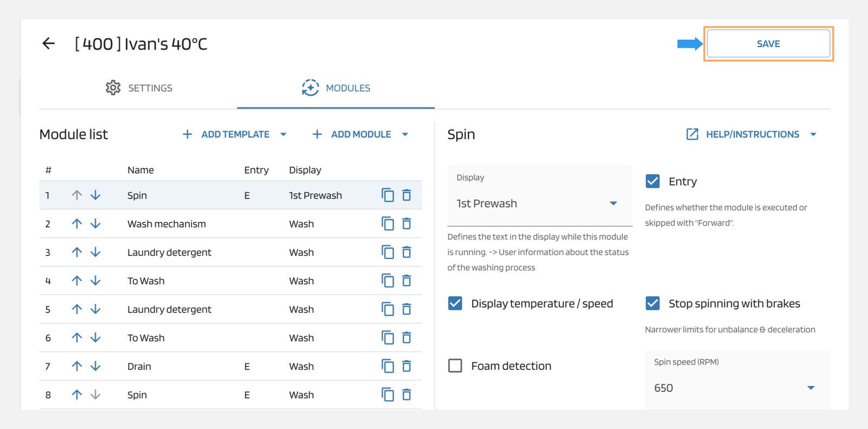Delete the Drain module in row 7
This screenshot has height=429, width=868.
pyautogui.click(x=406, y=366)
